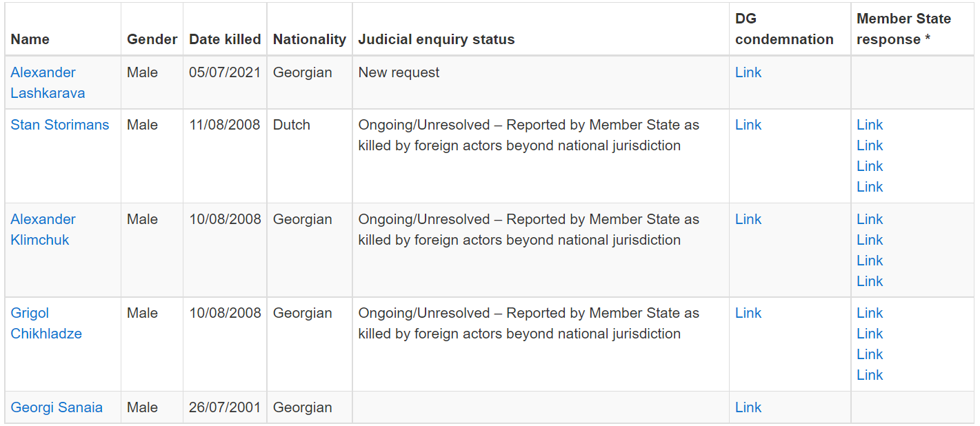Open DG condemnation link for Grigol Chikhladze
This screenshot has height=426, width=980.
(x=748, y=313)
